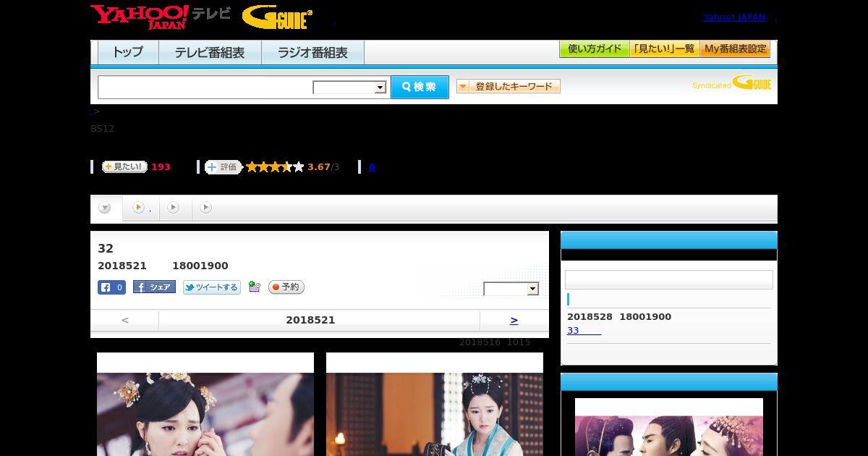This screenshot has width=868, height=456.
Task: Click the BS12 channel label
Action: tap(102, 129)
